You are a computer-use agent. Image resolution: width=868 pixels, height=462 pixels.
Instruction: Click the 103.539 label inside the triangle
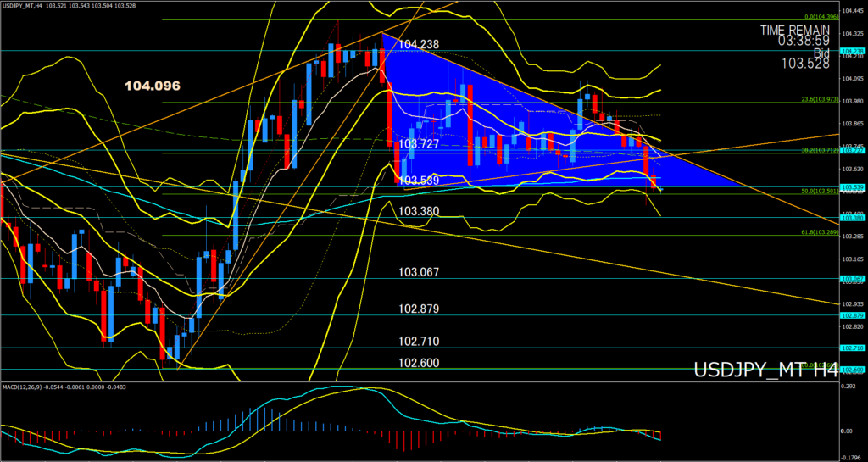[419, 181]
